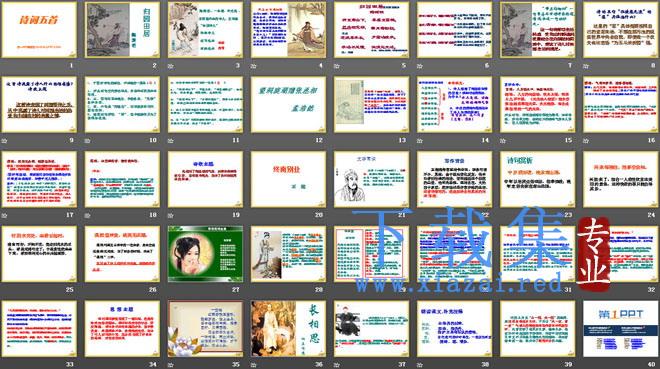Click the animation star icon under slide 11
The image size is (660, 369).
(x=171, y=141)
